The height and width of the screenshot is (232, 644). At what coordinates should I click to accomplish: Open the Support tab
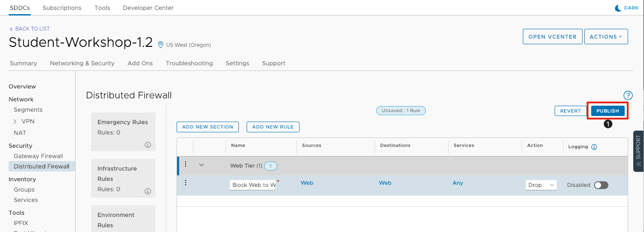click(274, 63)
